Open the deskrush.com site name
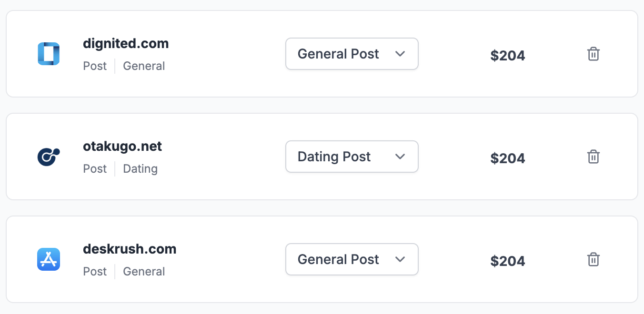This screenshot has width=644, height=314. point(130,249)
